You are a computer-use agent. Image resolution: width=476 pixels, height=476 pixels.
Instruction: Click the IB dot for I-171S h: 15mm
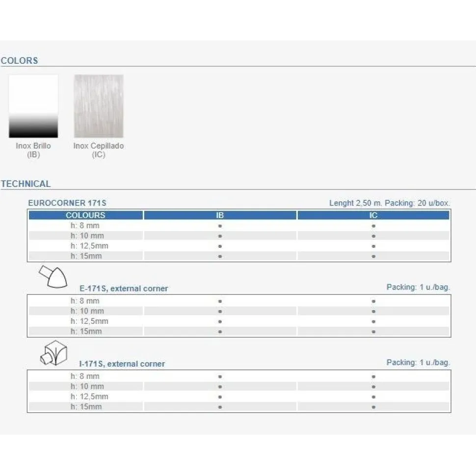[220, 407]
